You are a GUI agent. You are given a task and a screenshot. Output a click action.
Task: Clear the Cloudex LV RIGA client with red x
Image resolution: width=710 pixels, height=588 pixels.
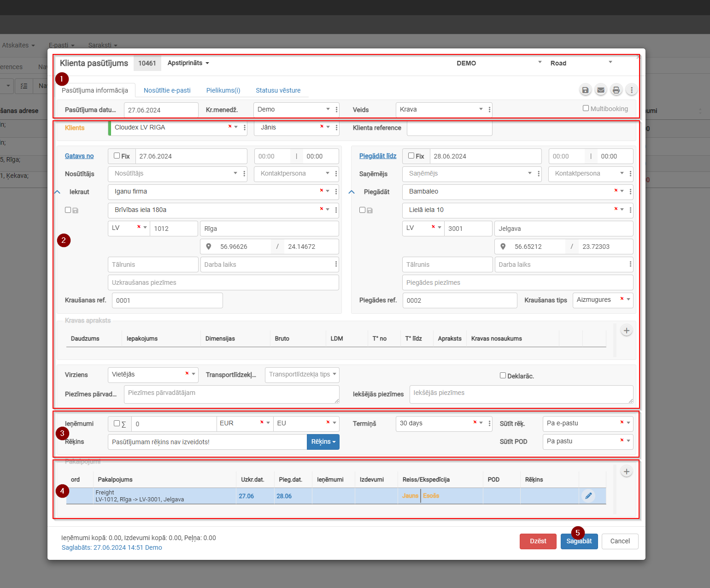[x=230, y=126]
